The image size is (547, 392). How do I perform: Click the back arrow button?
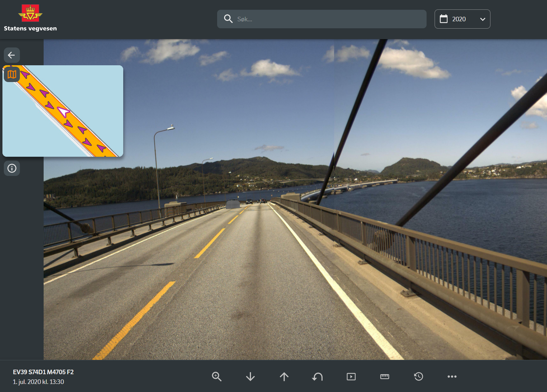pos(12,55)
